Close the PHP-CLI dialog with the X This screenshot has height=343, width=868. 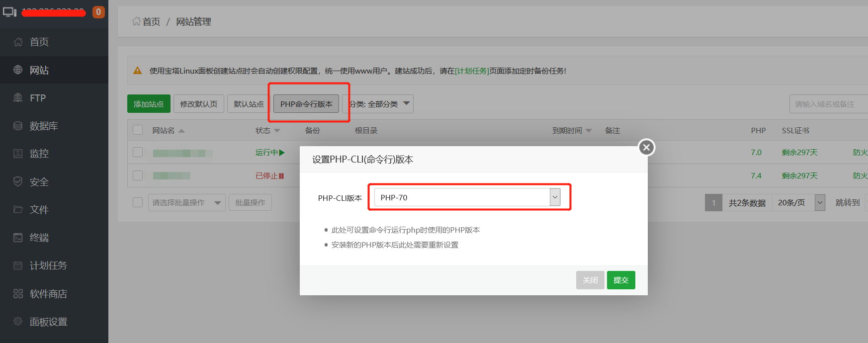click(x=646, y=147)
